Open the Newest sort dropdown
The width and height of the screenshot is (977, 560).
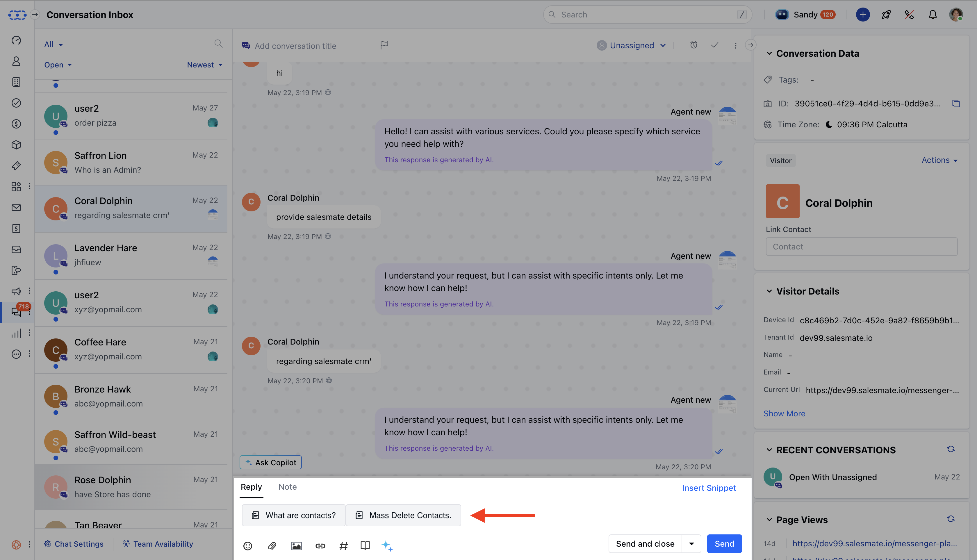pos(204,65)
